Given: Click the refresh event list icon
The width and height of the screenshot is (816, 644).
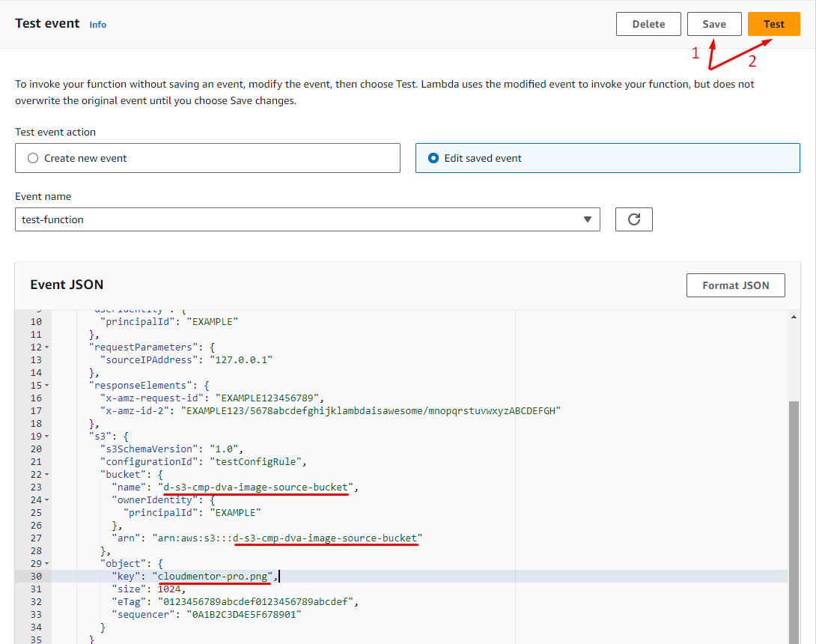Looking at the screenshot, I should pos(633,219).
